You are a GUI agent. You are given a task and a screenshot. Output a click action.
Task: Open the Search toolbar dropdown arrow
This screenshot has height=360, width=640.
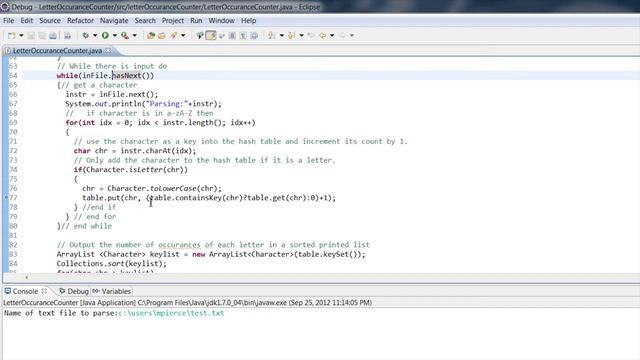[x=183, y=36]
